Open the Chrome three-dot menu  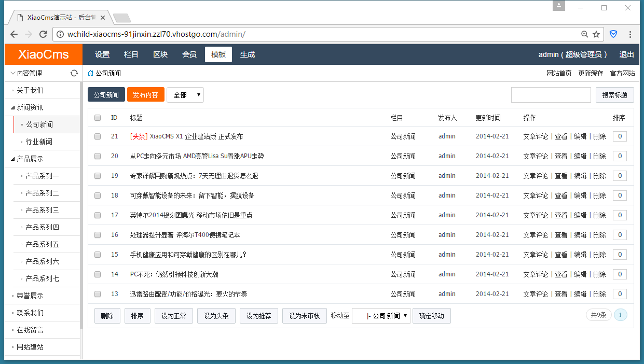pos(630,34)
